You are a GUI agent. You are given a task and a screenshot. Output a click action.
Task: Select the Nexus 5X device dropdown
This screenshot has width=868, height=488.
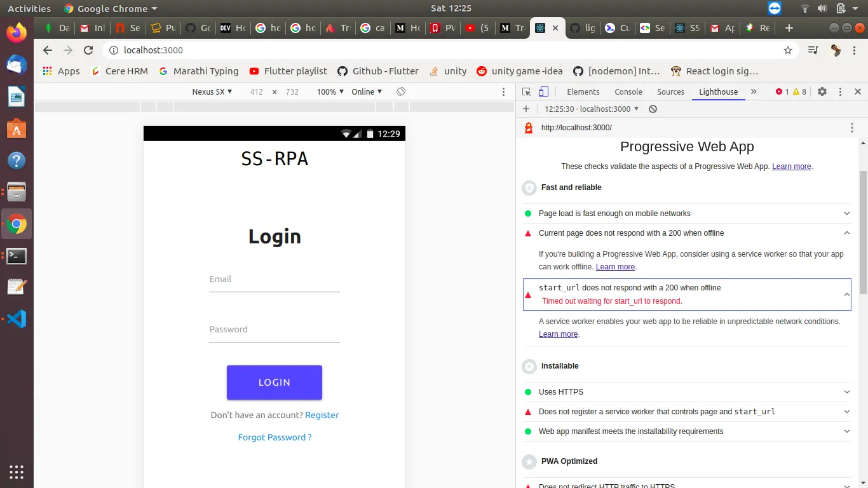point(212,91)
